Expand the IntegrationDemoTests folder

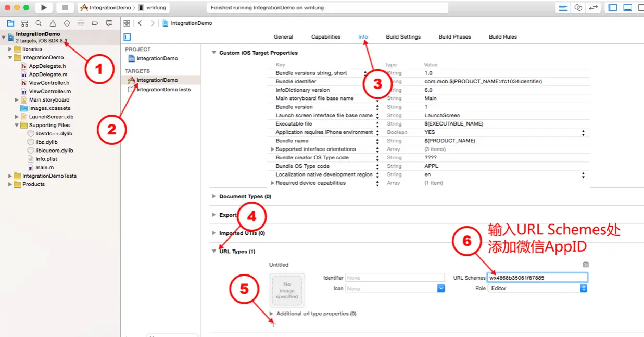pos(10,176)
